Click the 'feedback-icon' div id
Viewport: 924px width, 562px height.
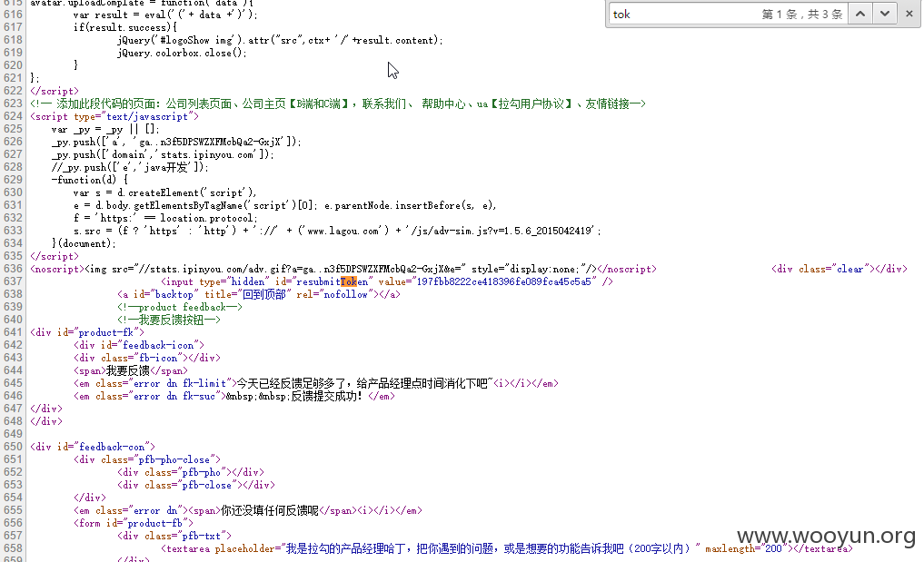click(x=158, y=345)
